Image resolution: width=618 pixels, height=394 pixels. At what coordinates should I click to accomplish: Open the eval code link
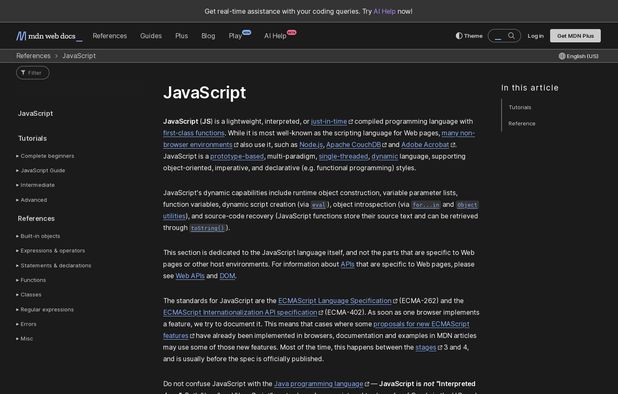point(318,205)
